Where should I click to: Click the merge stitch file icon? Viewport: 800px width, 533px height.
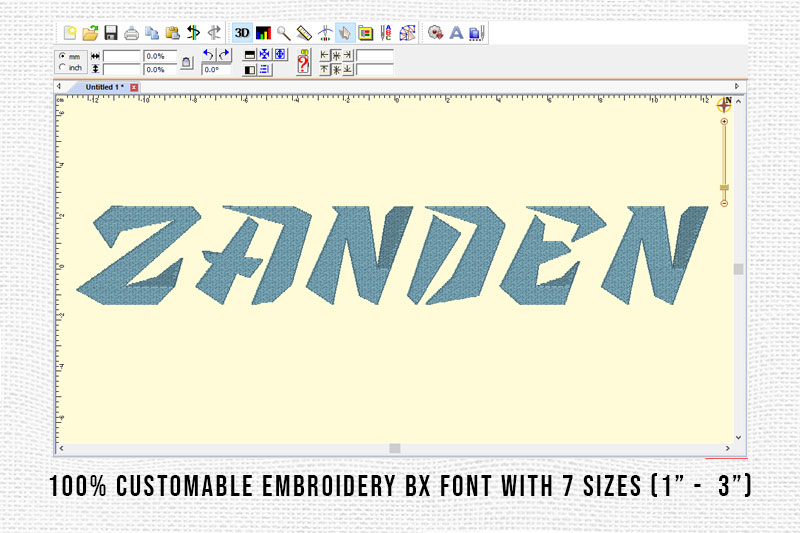[476, 33]
